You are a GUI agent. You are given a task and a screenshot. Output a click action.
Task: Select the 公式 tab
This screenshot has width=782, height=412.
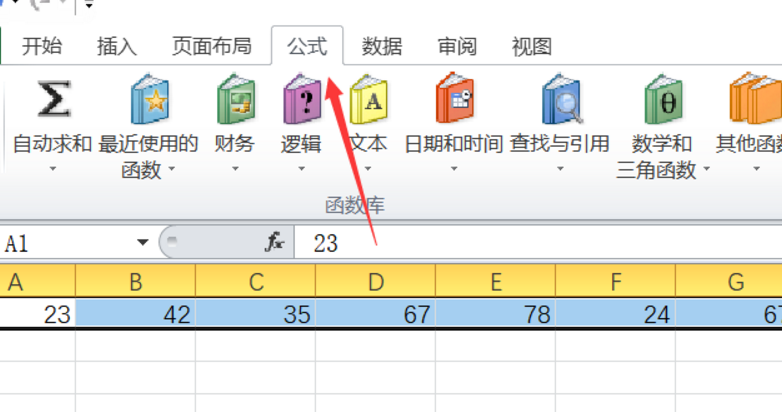[x=307, y=46]
